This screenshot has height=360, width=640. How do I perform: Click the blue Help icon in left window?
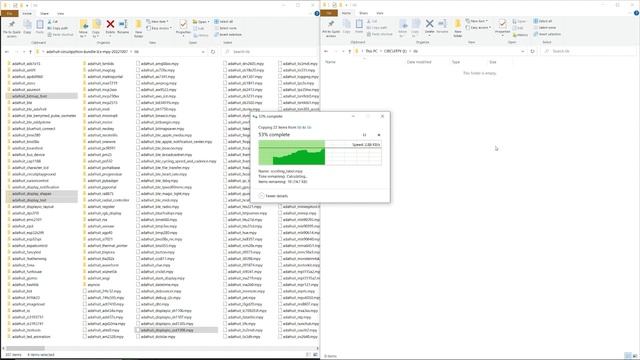(316, 13)
